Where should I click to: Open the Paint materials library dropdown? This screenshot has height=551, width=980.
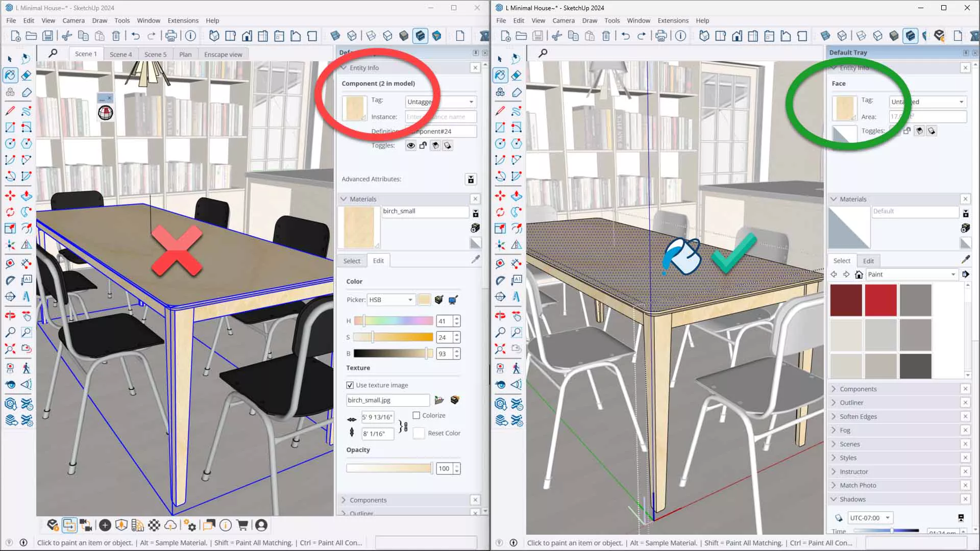pos(912,274)
